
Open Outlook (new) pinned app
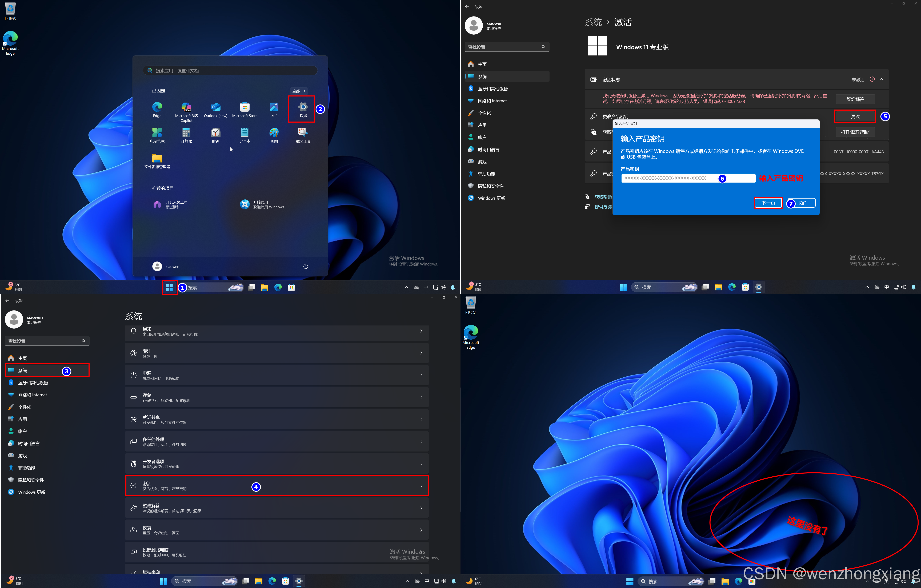(x=215, y=107)
